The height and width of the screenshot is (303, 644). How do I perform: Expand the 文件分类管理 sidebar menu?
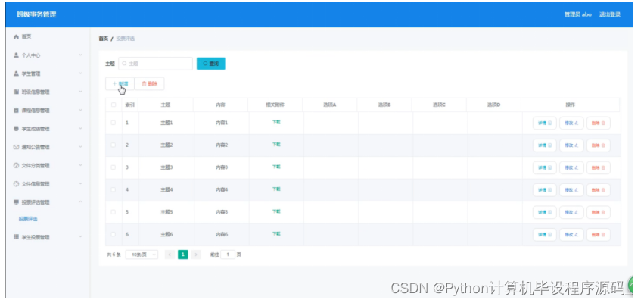click(48, 166)
